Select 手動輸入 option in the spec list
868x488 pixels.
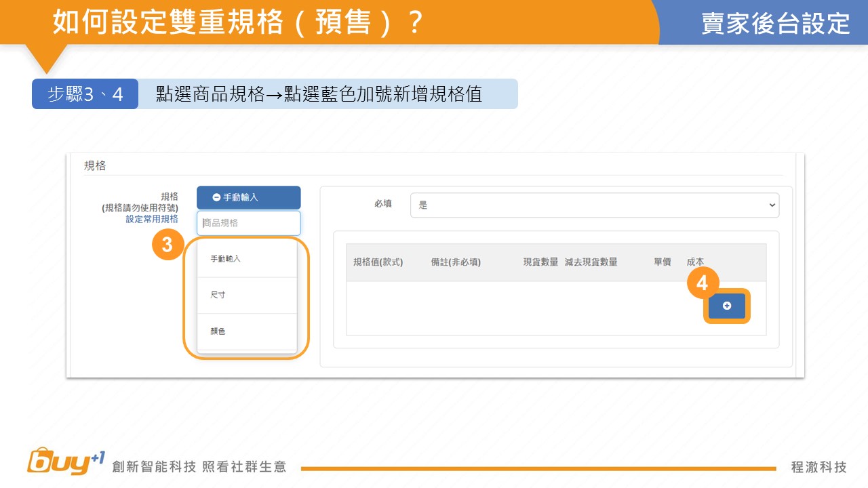point(247,259)
